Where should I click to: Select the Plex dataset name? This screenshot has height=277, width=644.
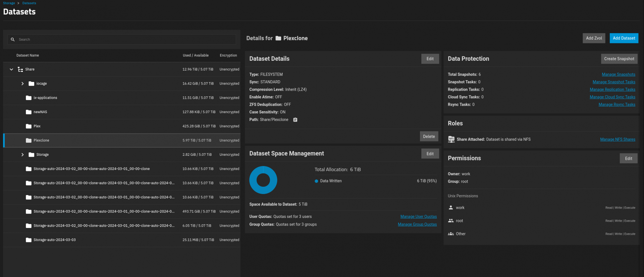click(37, 126)
